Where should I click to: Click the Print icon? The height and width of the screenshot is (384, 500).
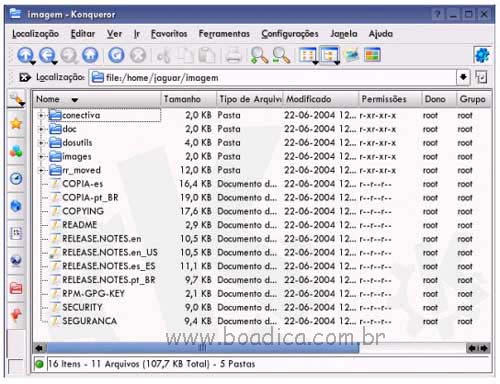click(x=234, y=55)
